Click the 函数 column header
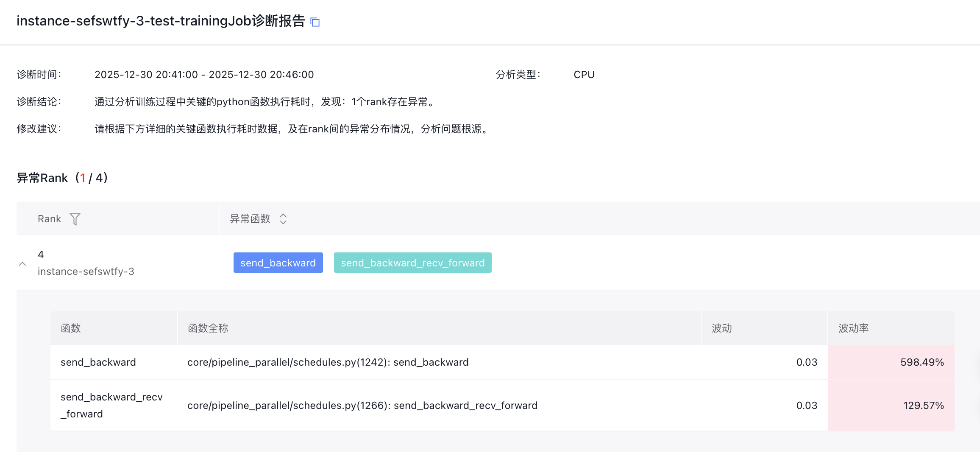This screenshot has width=980, height=459. (71, 328)
